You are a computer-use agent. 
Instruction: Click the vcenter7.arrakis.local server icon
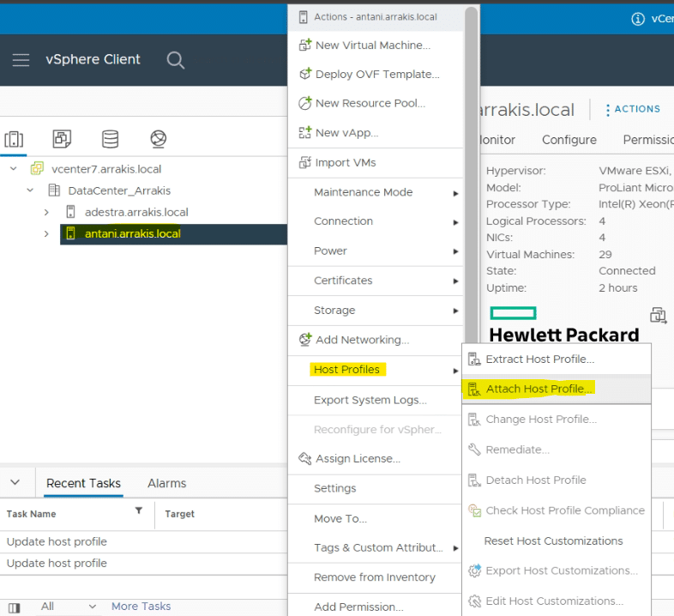coord(37,168)
